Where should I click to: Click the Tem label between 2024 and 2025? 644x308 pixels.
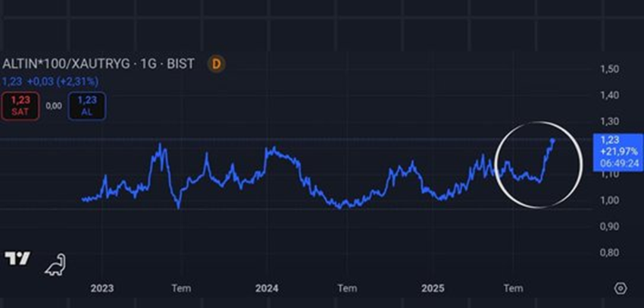coord(347,288)
